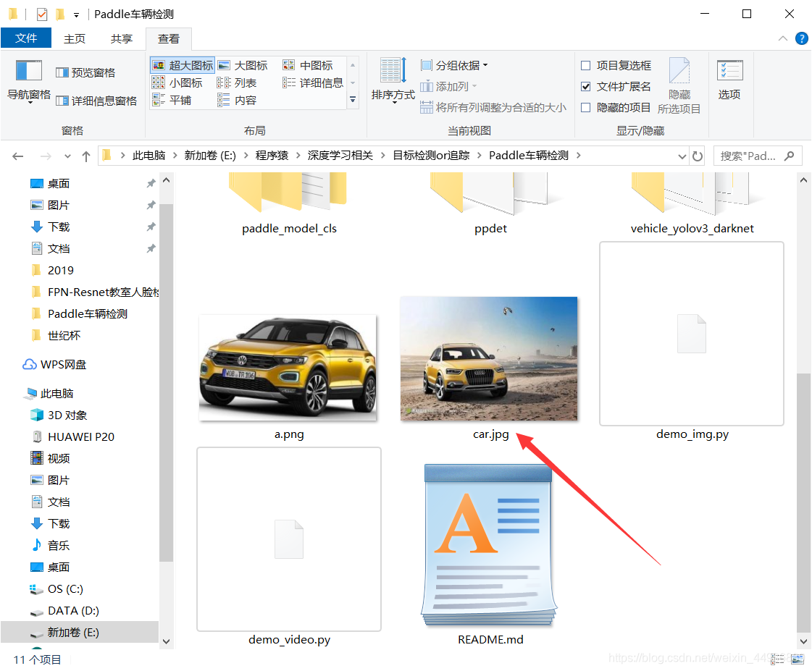The height and width of the screenshot is (671, 812).
Task: Open folder Options (选项)
Action: click(729, 80)
